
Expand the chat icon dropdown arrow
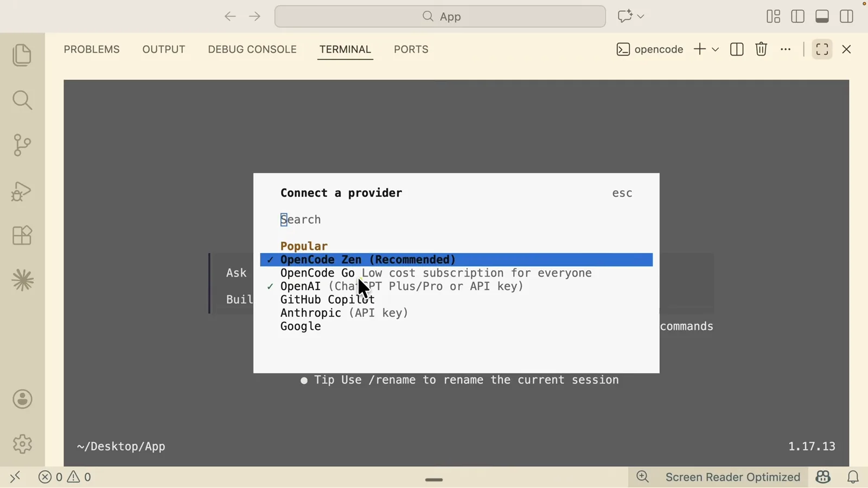tap(641, 16)
